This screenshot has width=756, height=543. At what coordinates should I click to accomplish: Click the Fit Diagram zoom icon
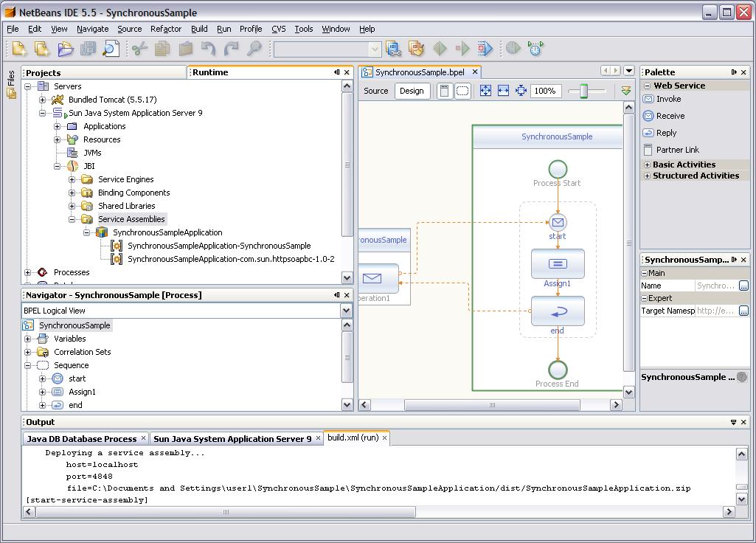[x=485, y=91]
